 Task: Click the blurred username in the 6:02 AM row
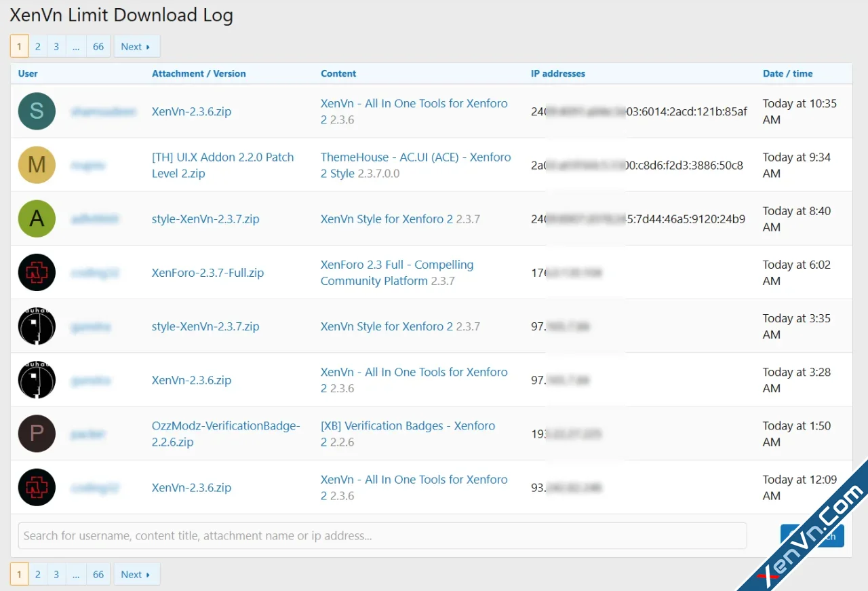(x=95, y=273)
